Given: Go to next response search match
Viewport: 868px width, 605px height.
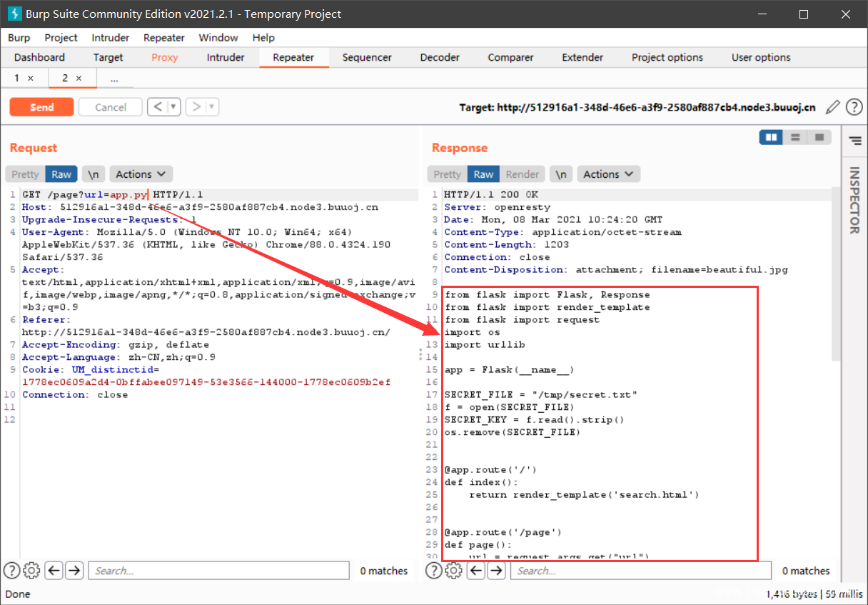Looking at the screenshot, I should click(496, 571).
